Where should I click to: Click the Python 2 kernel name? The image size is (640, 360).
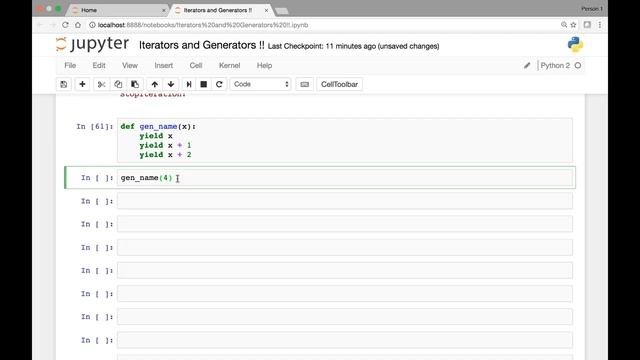tap(555, 65)
